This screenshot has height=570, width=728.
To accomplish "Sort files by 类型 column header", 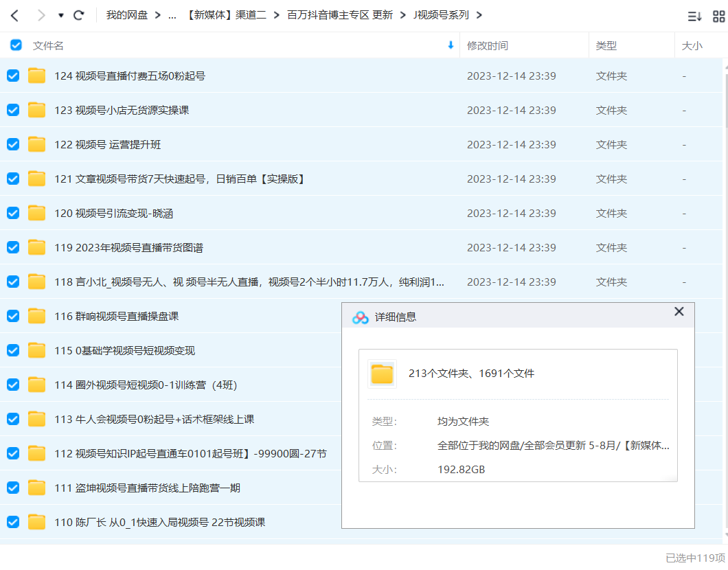I will [x=606, y=45].
